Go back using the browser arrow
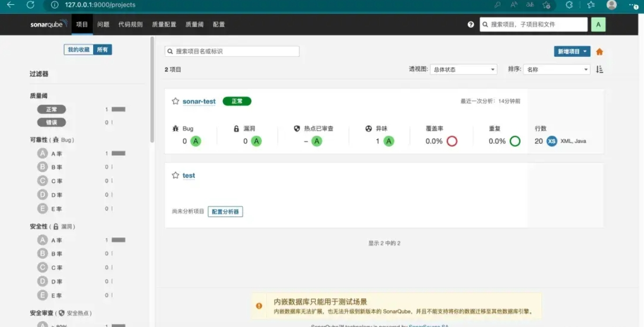Viewport: 644px width, 327px height. click(x=10, y=5)
